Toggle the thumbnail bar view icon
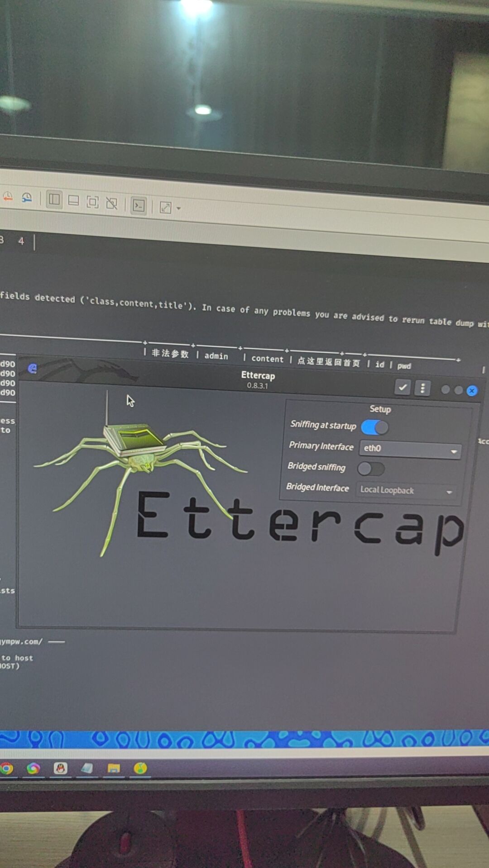Viewport: 489px width, 868px height. [x=73, y=200]
